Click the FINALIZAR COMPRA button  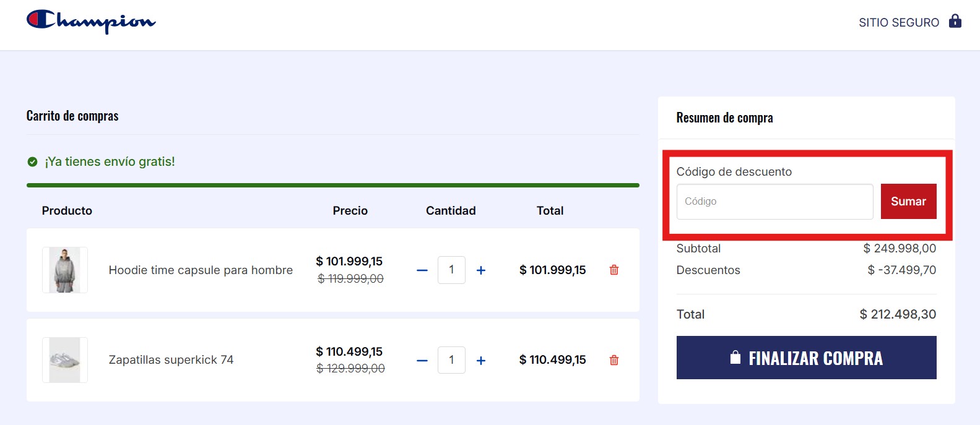coord(806,358)
